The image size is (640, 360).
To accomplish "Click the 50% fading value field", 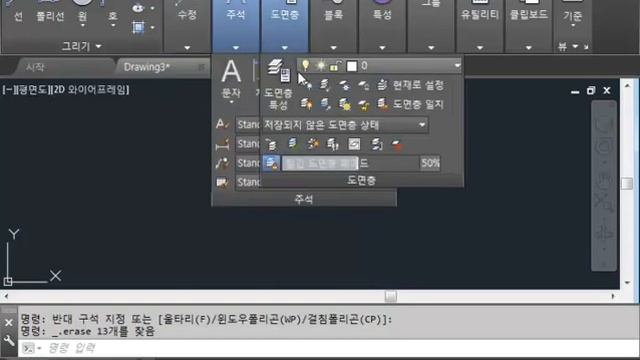I will (430, 163).
